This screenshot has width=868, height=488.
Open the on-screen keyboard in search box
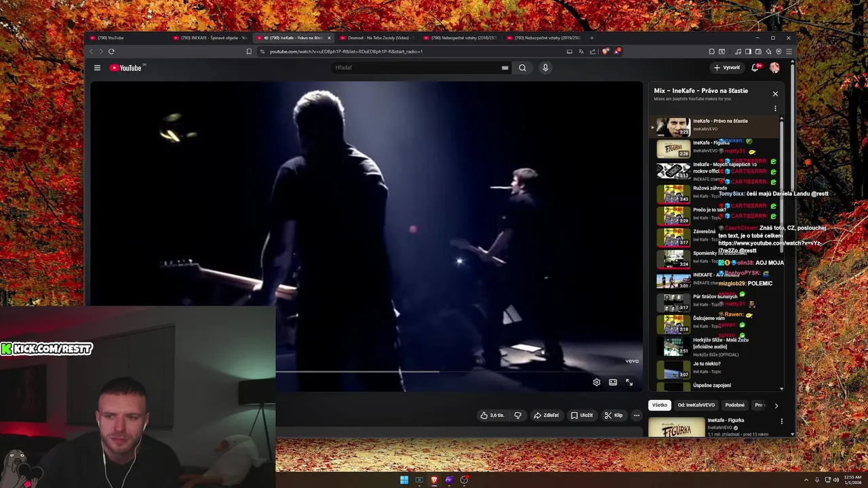coord(505,68)
